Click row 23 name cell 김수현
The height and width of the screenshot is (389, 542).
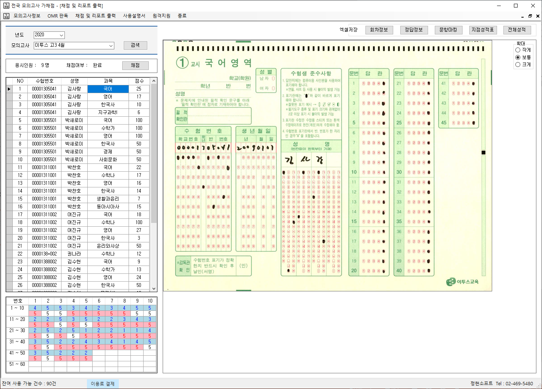(74, 261)
